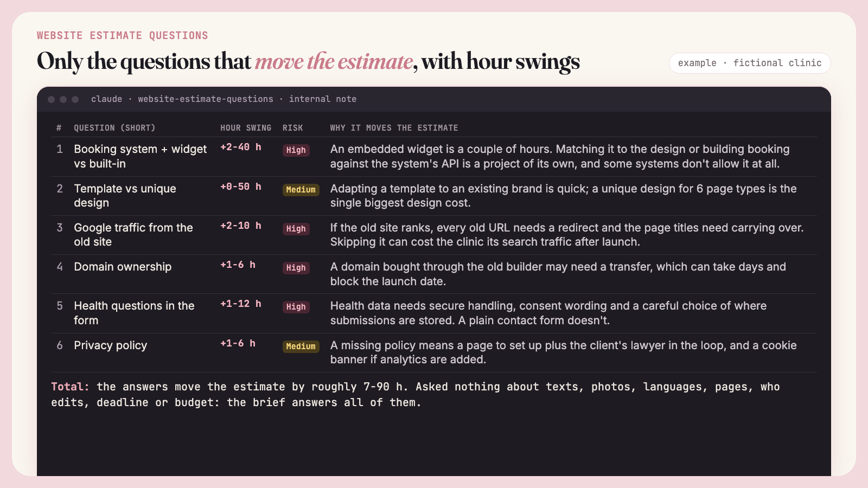Click the 'Total:' label in summary

[70, 387]
